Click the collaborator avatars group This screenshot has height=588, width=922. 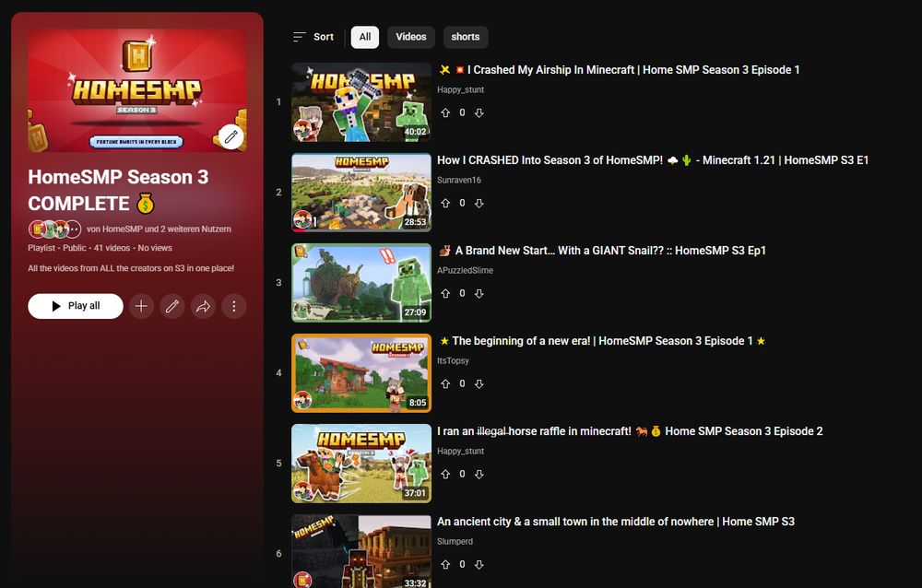pyautogui.click(x=54, y=229)
